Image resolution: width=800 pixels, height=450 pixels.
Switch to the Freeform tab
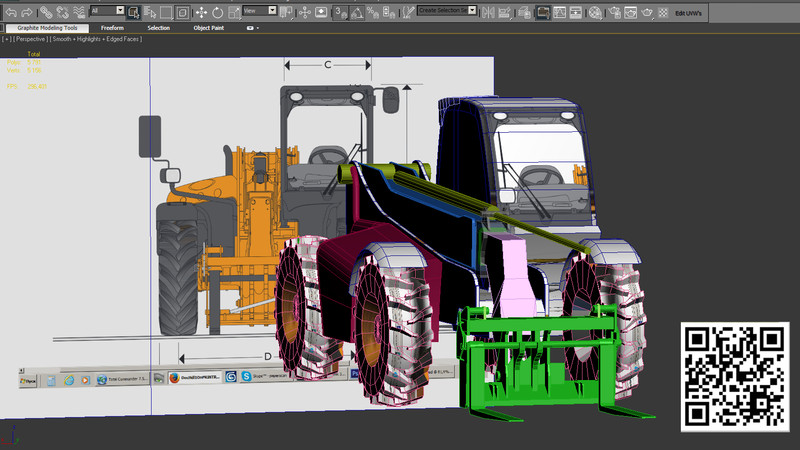(x=112, y=28)
